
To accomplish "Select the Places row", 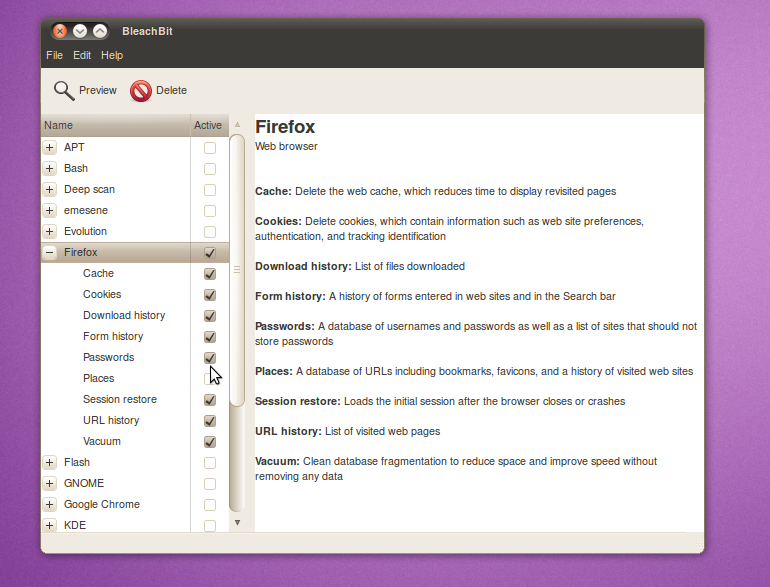I will [x=135, y=379].
